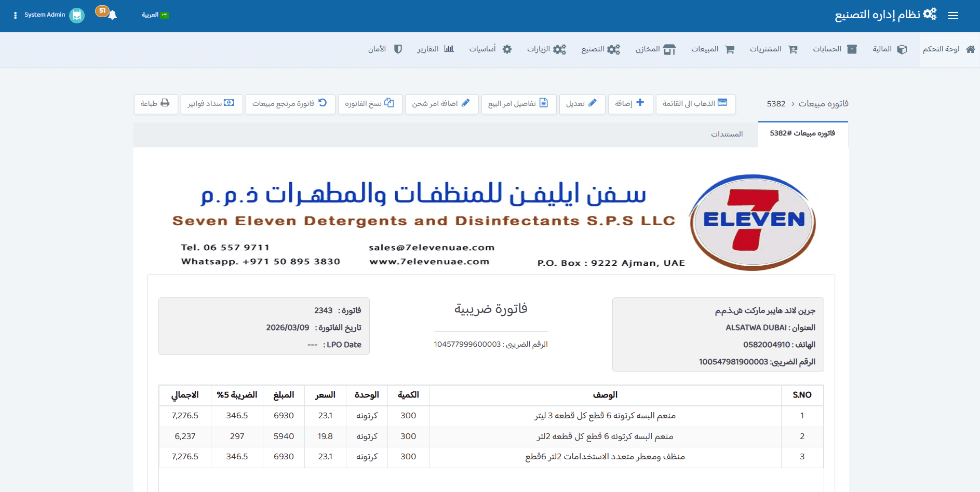Screen dimensions: 980x492
Task: Click the home icon in navigation
Action: pos(970,49)
